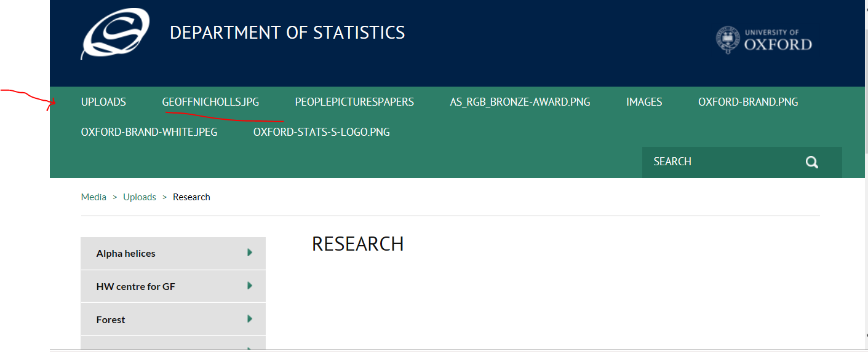Open OXFORD-BRAND-WHITE.JPEG menu item
Image resolution: width=868 pixels, height=352 pixels.
click(x=149, y=132)
